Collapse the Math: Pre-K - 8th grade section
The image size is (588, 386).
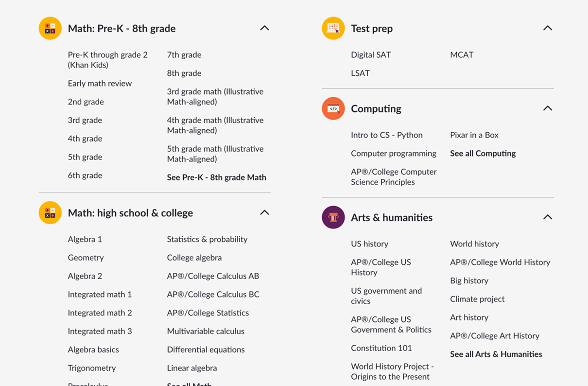click(x=264, y=28)
